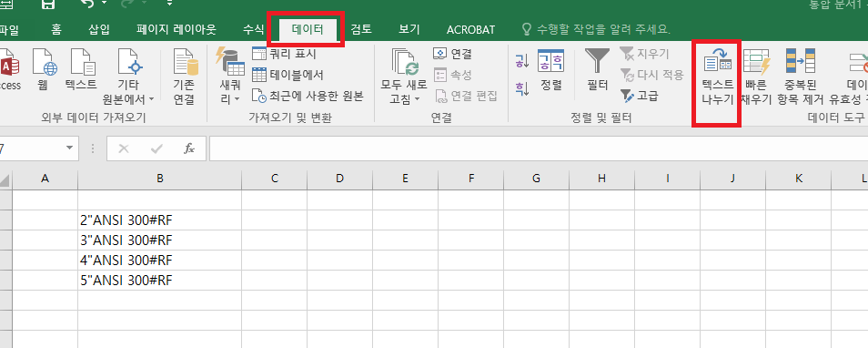Click 다시 적용 button
Viewport: 868px width, 348px height.
(x=651, y=75)
